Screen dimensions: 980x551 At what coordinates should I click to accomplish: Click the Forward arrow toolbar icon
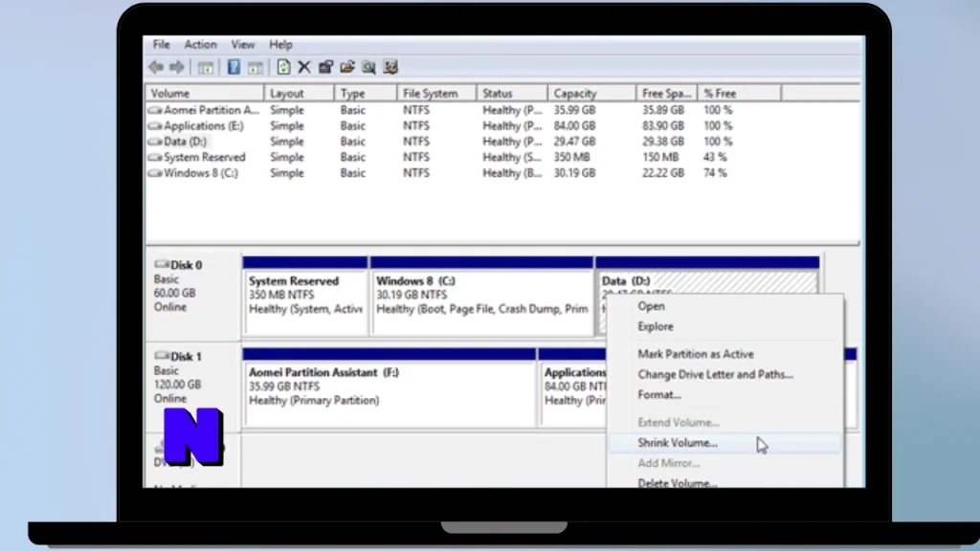click(x=177, y=67)
